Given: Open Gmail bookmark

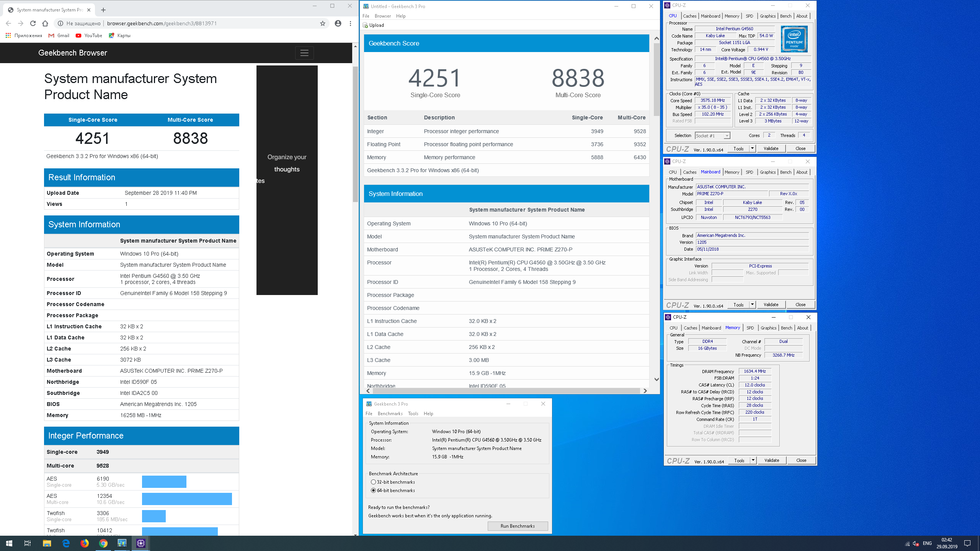Looking at the screenshot, I should point(59,36).
